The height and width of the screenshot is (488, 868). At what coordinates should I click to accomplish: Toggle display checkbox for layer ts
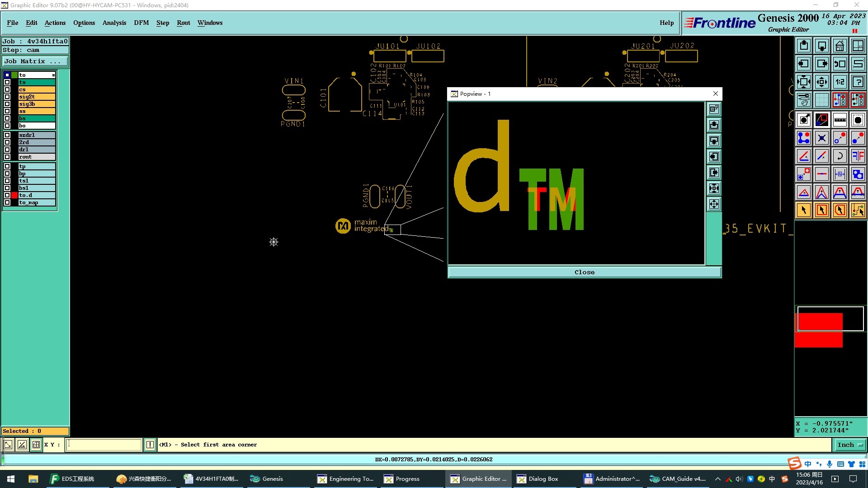click(x=7, y=82)
